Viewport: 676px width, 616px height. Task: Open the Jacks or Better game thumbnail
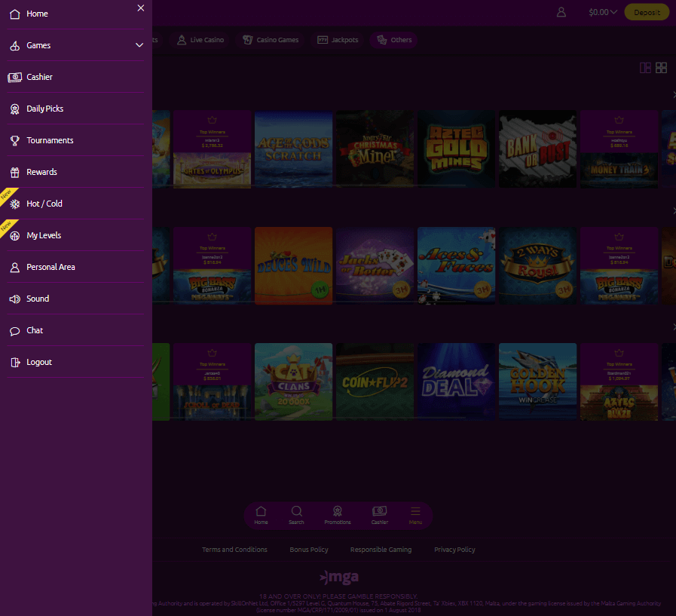375,265
